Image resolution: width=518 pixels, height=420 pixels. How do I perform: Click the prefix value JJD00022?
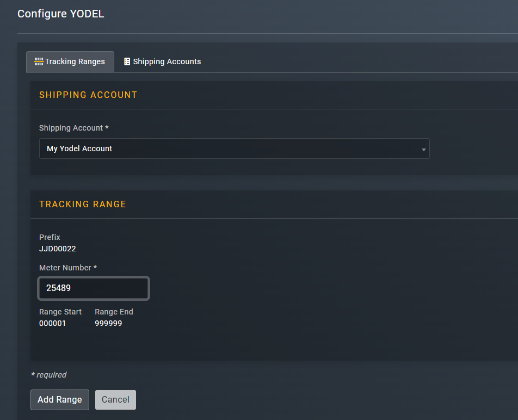point(58,249)
